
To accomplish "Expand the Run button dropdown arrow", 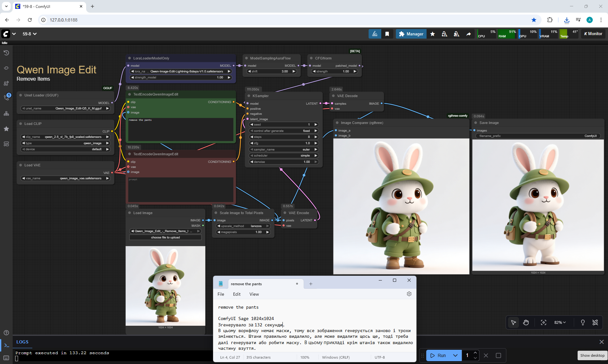I will click(x=455, y=355).
